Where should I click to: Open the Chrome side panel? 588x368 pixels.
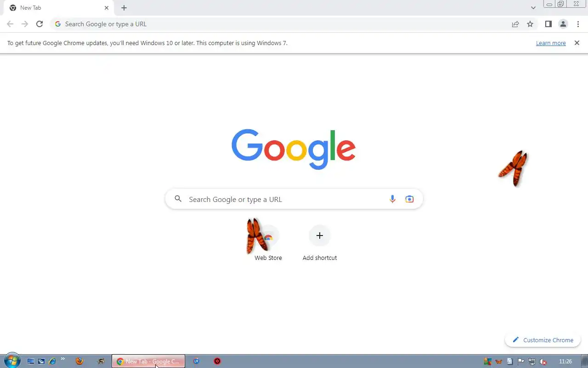548,24
